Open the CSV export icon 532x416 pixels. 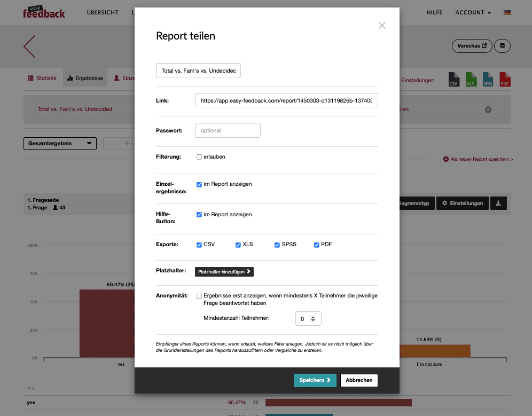(x=453, y=80)
